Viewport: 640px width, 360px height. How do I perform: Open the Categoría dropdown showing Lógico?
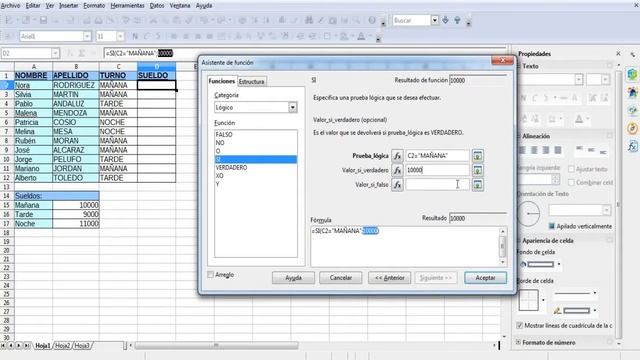coord(293,107)
